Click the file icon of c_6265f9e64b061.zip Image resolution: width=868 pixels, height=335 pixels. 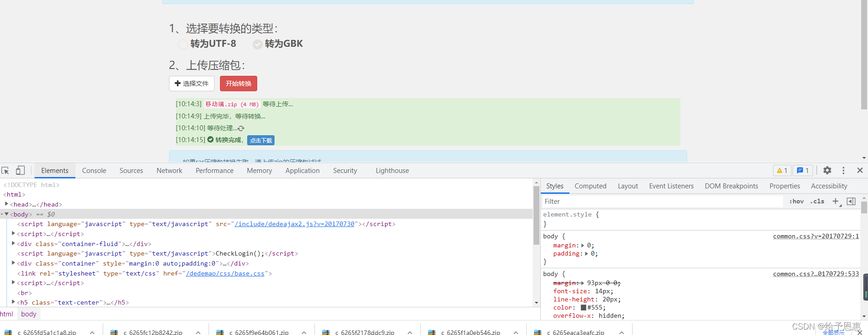[220, 333]
